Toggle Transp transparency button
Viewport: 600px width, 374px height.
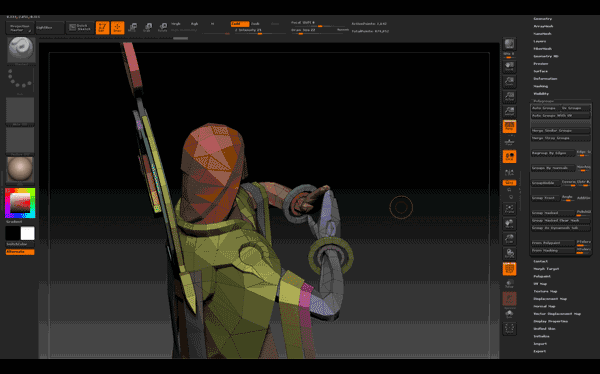pos(509,284)
